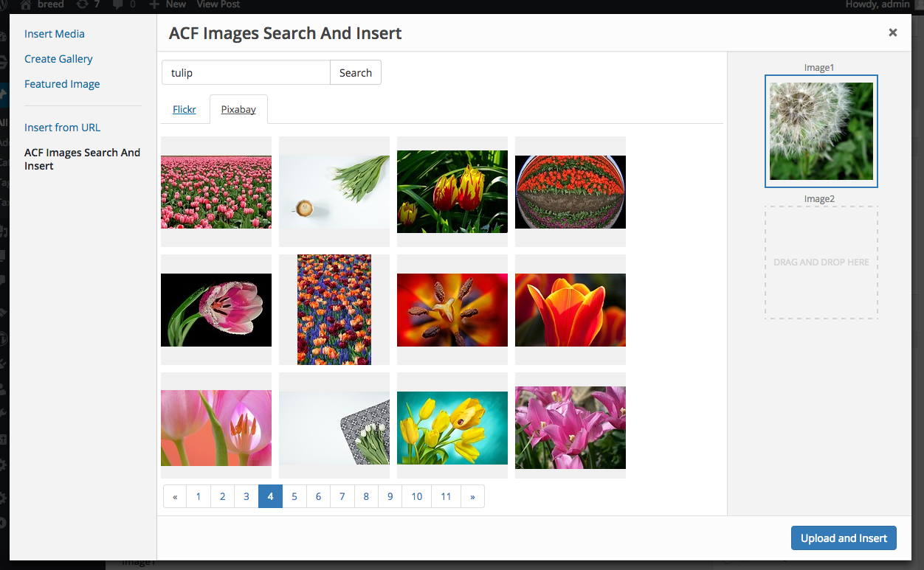Open the updates icon showing 7
The image size is (924, 570).
[82, 4]
